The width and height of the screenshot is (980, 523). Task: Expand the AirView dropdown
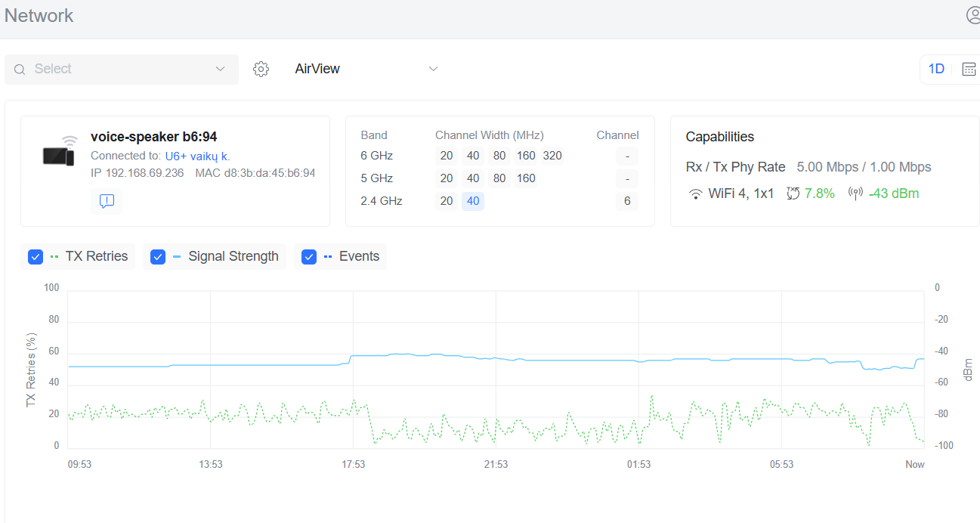tap(366, 69)
